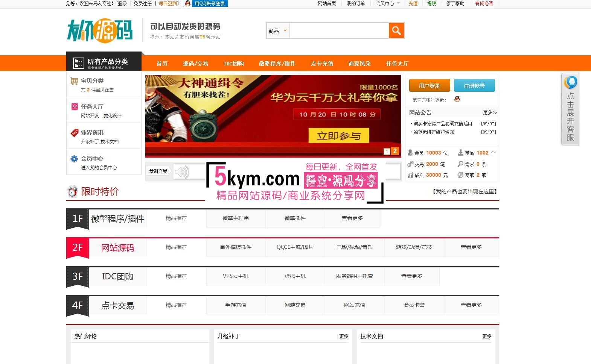Select IDC团购 in navigation bar
The width and height of the screenshot is (591, 364).
click(x=234, y=64)
